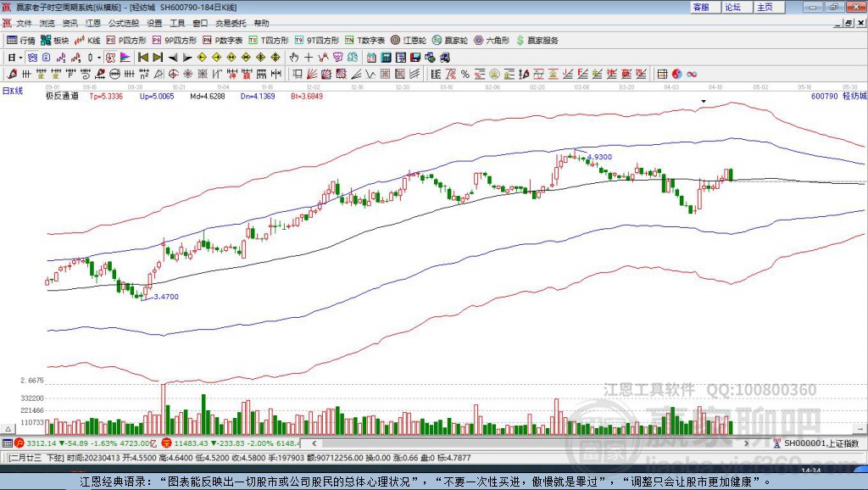Open the 工具 menu
The height and width of the screenshot is (490, 868).
click(x=177, y=23)
